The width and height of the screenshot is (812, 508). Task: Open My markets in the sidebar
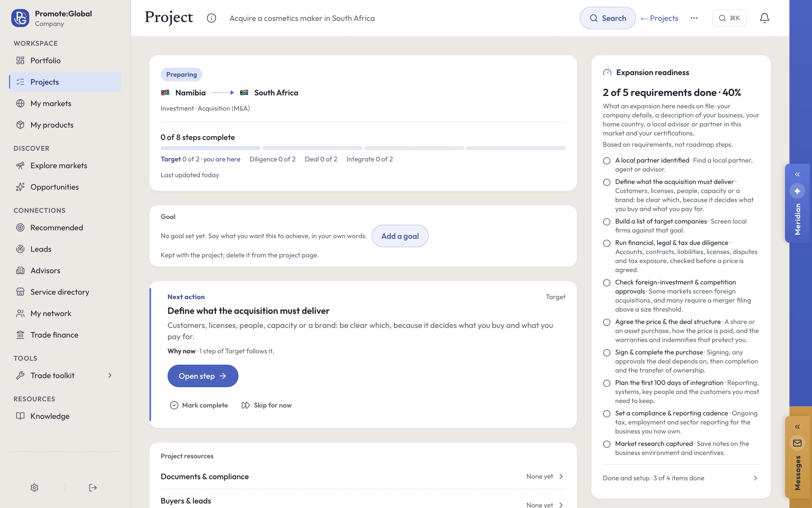click(65, 104)
